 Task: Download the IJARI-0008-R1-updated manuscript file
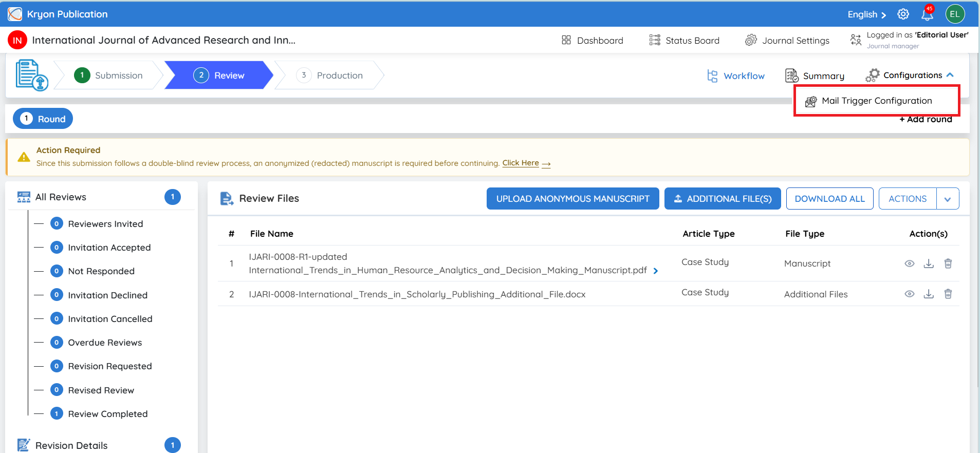(929, 263)
